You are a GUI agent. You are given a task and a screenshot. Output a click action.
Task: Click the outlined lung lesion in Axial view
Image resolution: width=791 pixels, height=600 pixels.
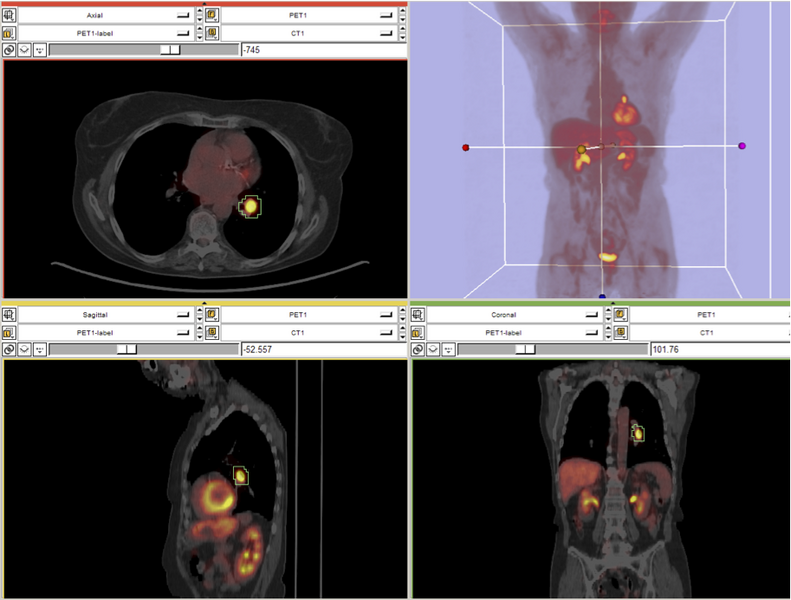250,206
